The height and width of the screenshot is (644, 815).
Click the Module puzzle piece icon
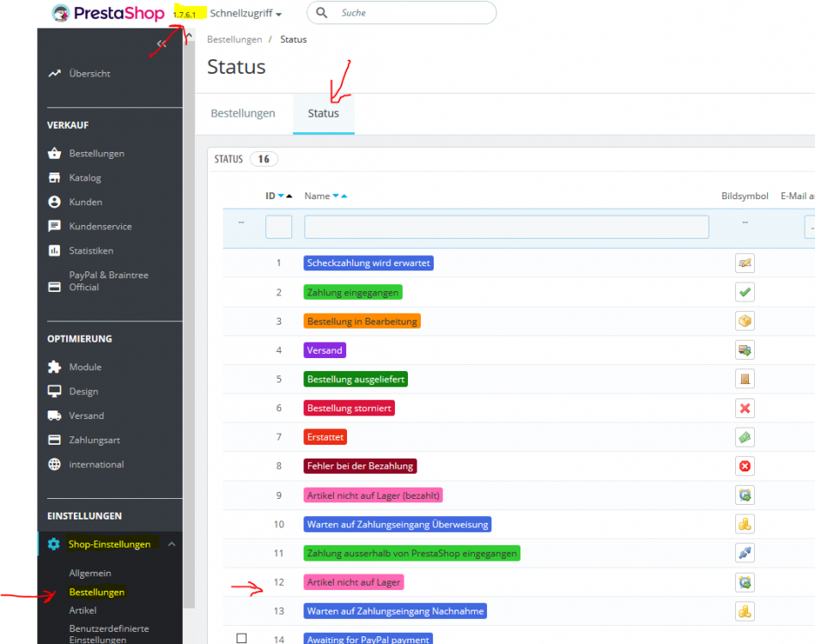(55, 367)
